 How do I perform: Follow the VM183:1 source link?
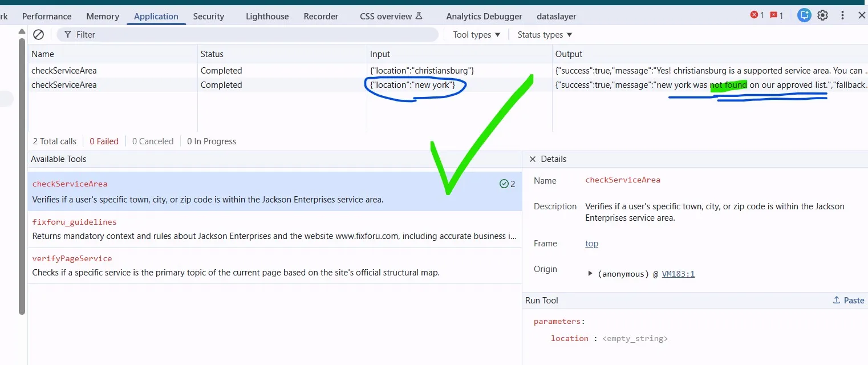[x=678, y=274]
